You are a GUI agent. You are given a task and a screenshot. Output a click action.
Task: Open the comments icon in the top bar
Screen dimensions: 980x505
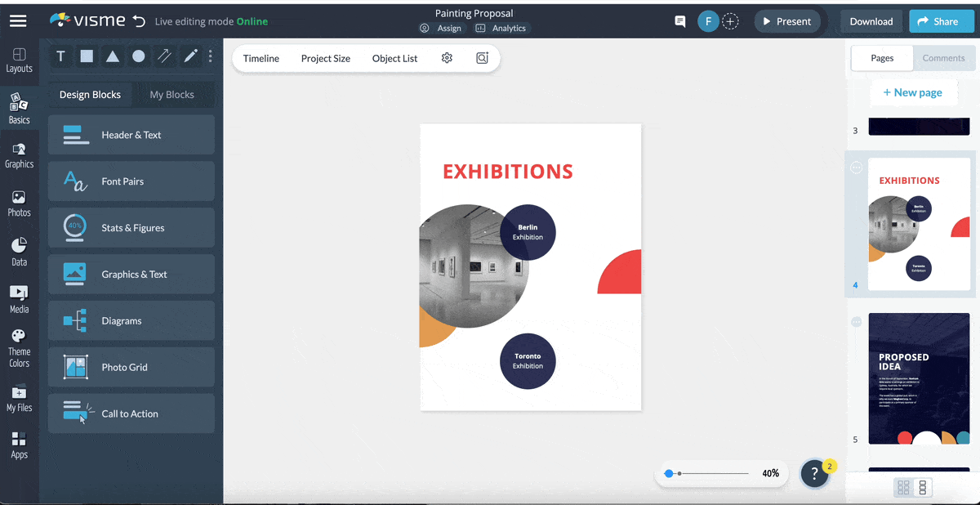coord(679,21)
